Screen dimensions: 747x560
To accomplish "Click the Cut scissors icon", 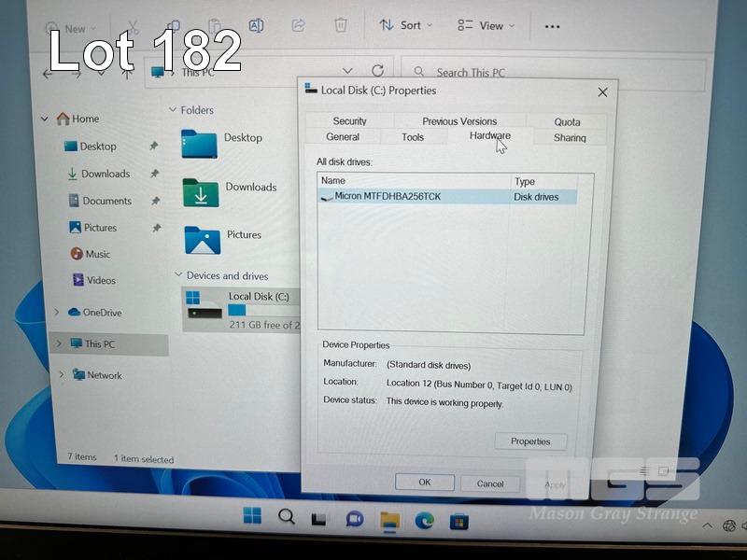I will pos(133,27).
